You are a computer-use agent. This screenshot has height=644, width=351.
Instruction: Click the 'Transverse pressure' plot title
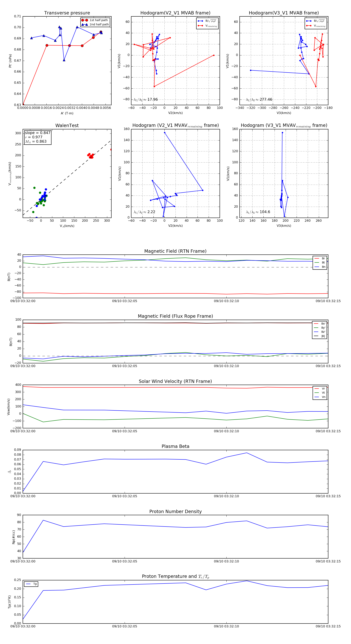click(67, 13)
